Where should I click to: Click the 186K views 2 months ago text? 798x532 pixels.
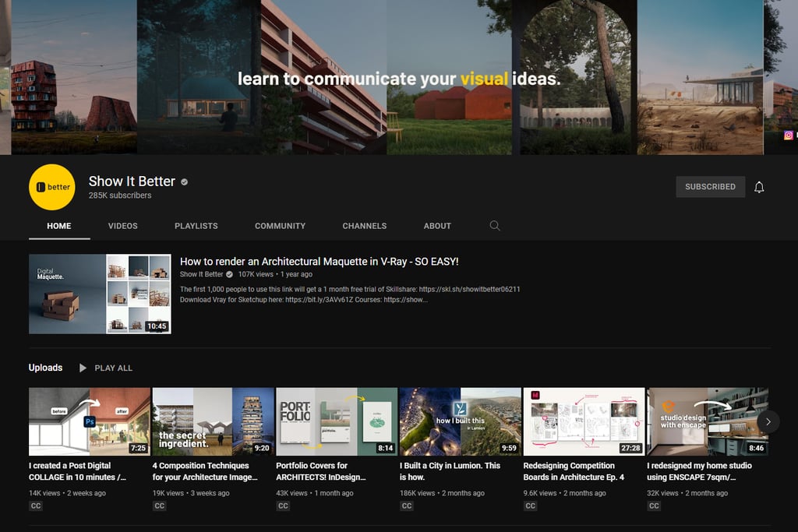443,493
